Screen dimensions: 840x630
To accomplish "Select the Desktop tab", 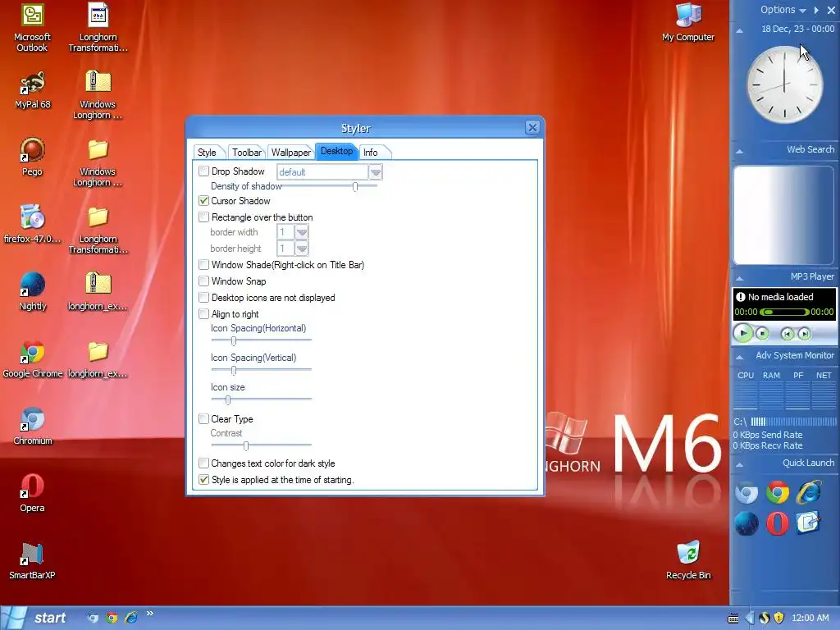I will point(336,151).
